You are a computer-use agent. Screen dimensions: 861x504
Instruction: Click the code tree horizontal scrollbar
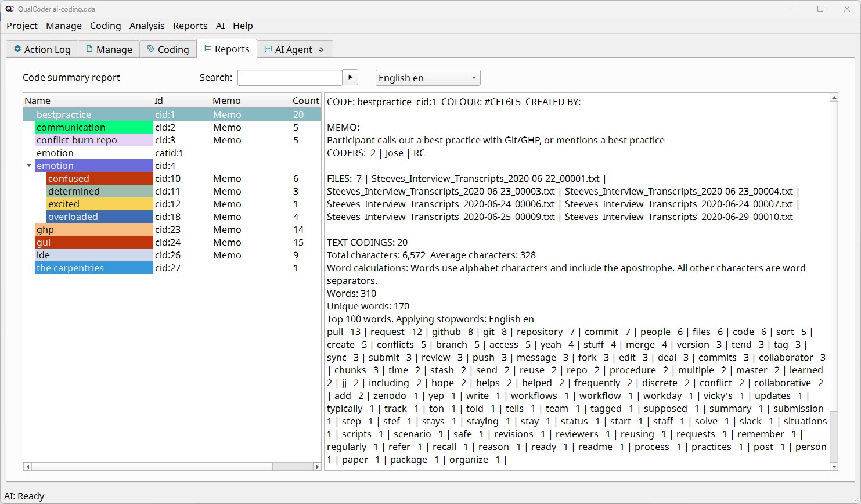click(x=152, y=466)
